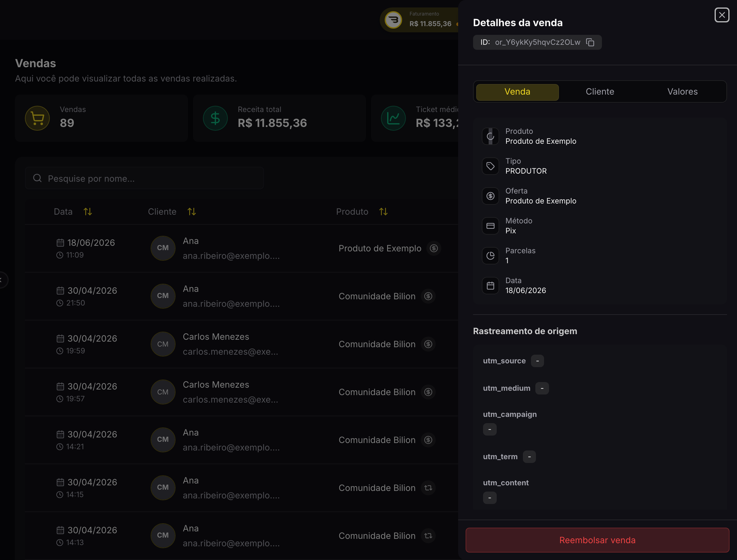The width and height of the screenshot is (737, 560).
Task: Click the Reembolsar venda button
Action: (x=597, y=540)
